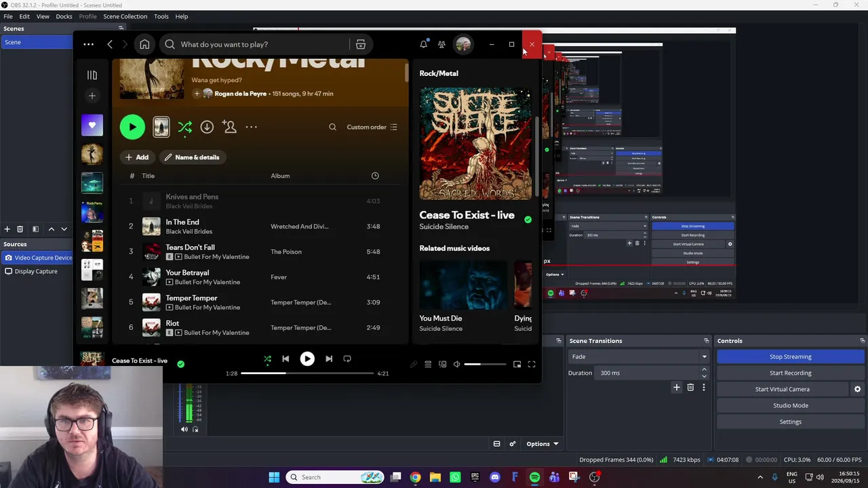Invite collaborators to the playlist
The width and height of the screenshot is (868, 488).
point(229,127)
